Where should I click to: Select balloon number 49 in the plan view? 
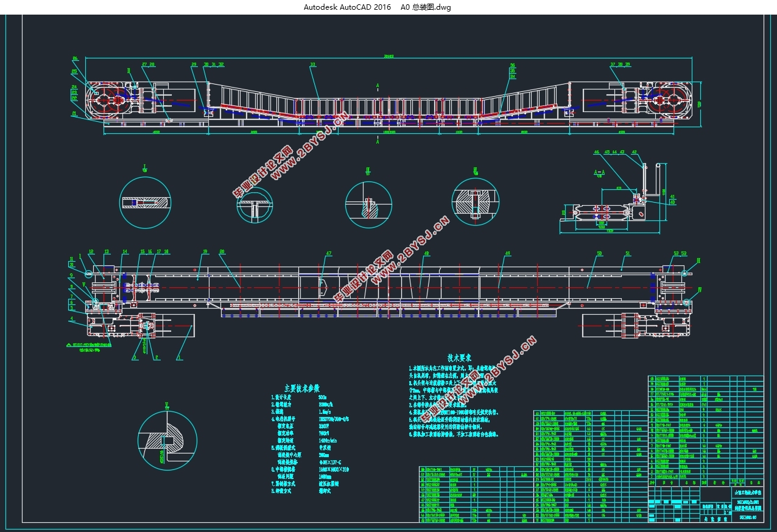[x=507, y=253]
